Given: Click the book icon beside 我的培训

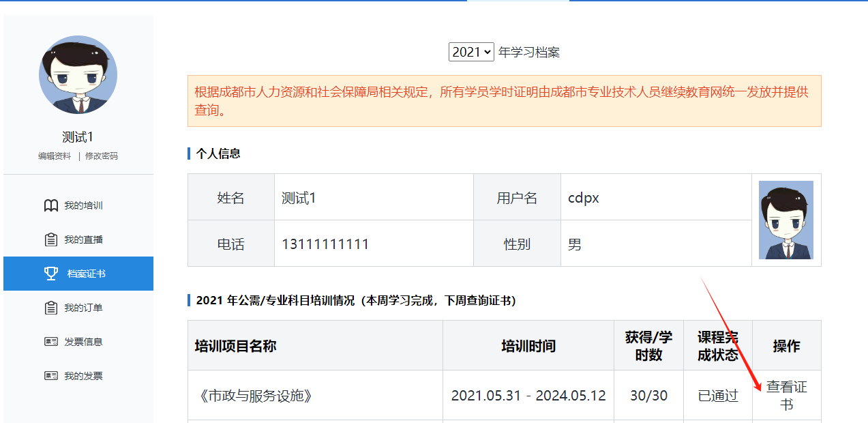Looking at the screenshot, I should pyautogui.click(x=50, y=205).
